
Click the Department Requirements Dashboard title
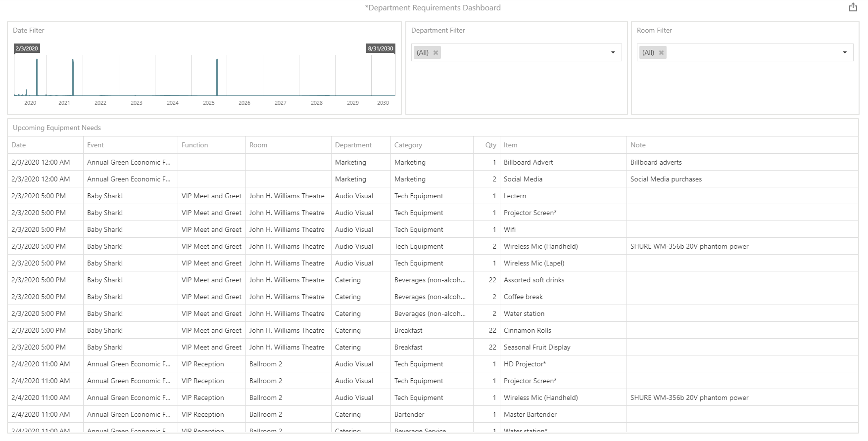[433, 7]
